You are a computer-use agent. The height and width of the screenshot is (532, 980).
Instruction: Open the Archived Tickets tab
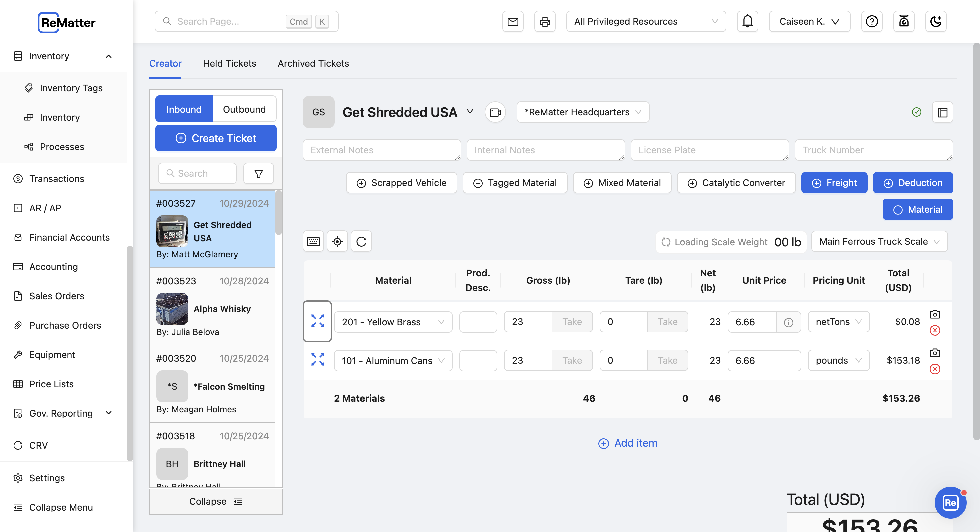point(313,64)
